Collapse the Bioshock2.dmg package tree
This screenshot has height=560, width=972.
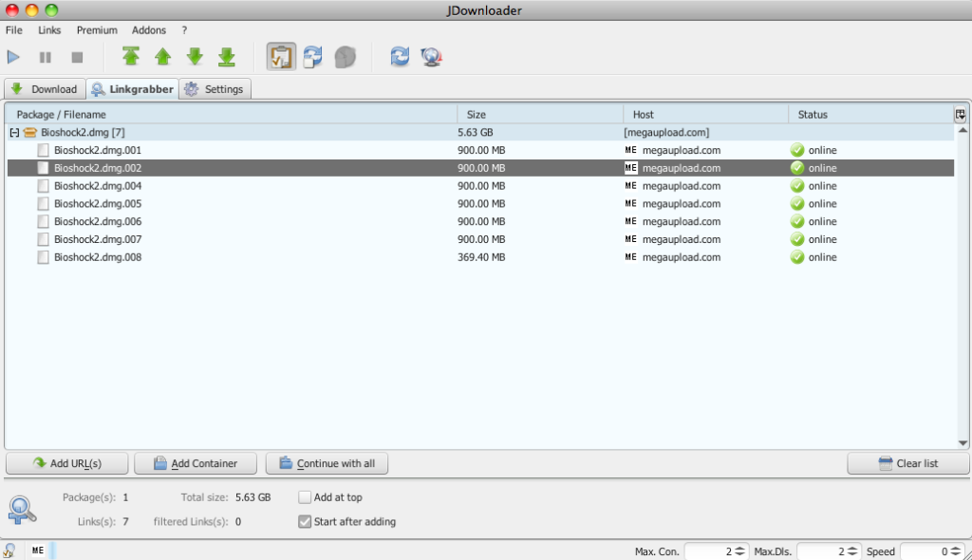14,132
